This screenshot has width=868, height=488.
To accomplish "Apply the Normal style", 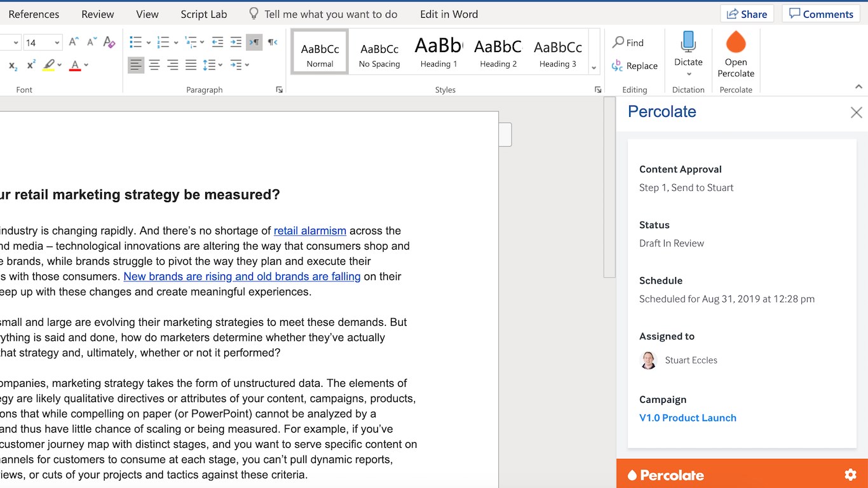I will point(320,52).
